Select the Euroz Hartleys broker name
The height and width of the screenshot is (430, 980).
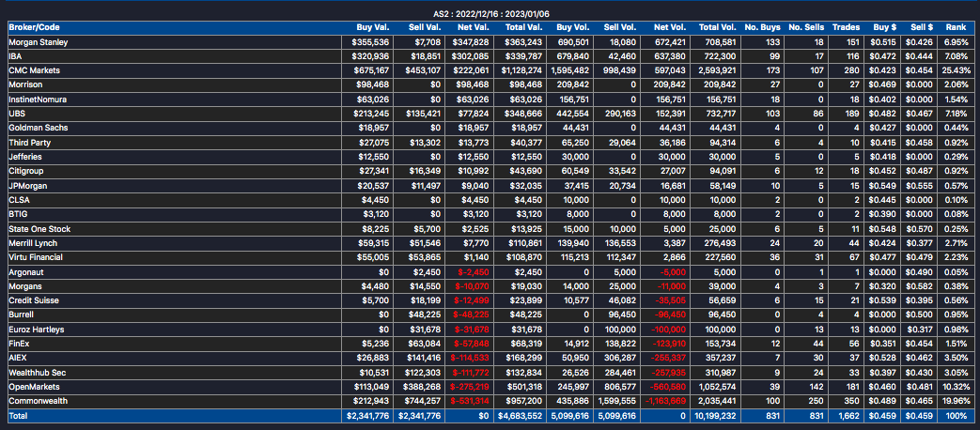click(x=37, y=329)
